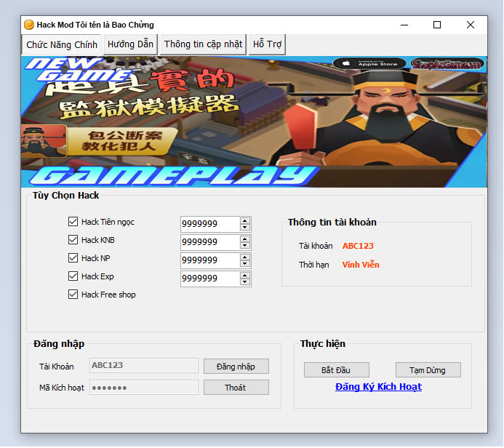Switch to the Chức Năng Chính tab
504x448 pixels.
pyautogui.click(x=62, y=44)
